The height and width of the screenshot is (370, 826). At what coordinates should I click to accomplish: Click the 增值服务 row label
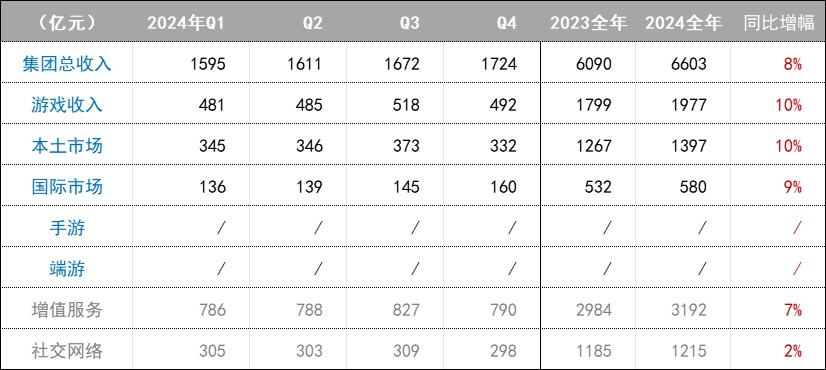tap(67, 310)
